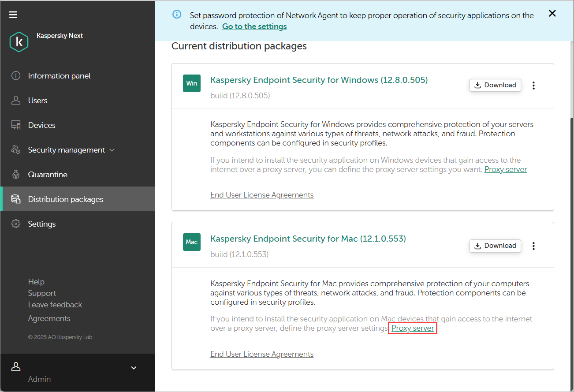Dismiss the password protection notification banner
Screen dimensions: 574x392
tap(552, 13)
